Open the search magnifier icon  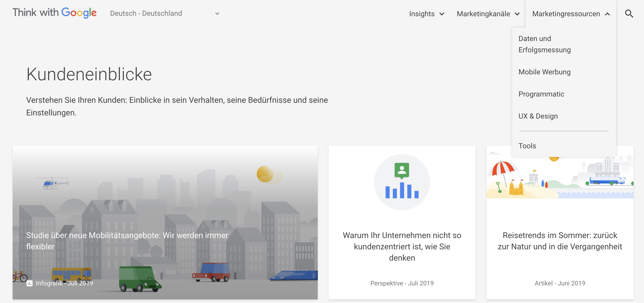[x=629, y=14]
